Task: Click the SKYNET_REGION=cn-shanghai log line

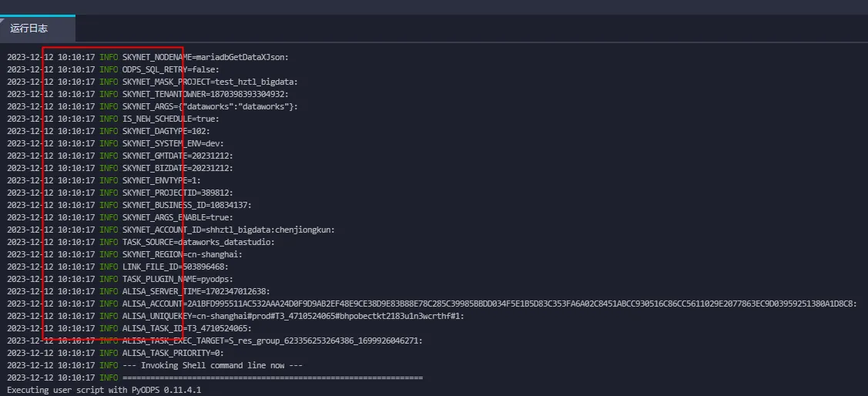Action: 182,254
